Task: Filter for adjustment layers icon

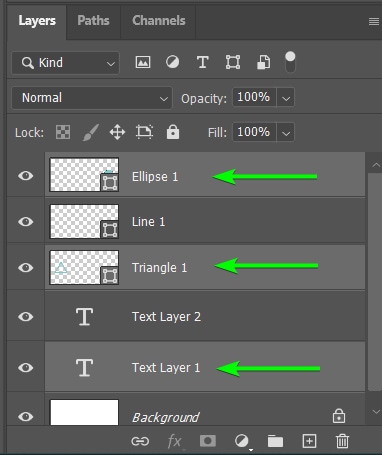Action: pos(172,62)
